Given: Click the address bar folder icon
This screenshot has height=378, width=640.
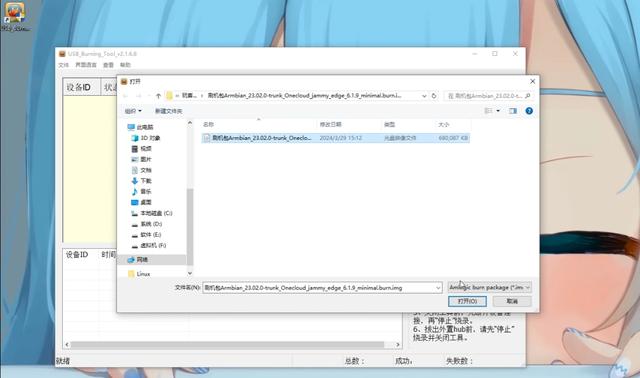Looking at the screenshot, I should point(169,96).
